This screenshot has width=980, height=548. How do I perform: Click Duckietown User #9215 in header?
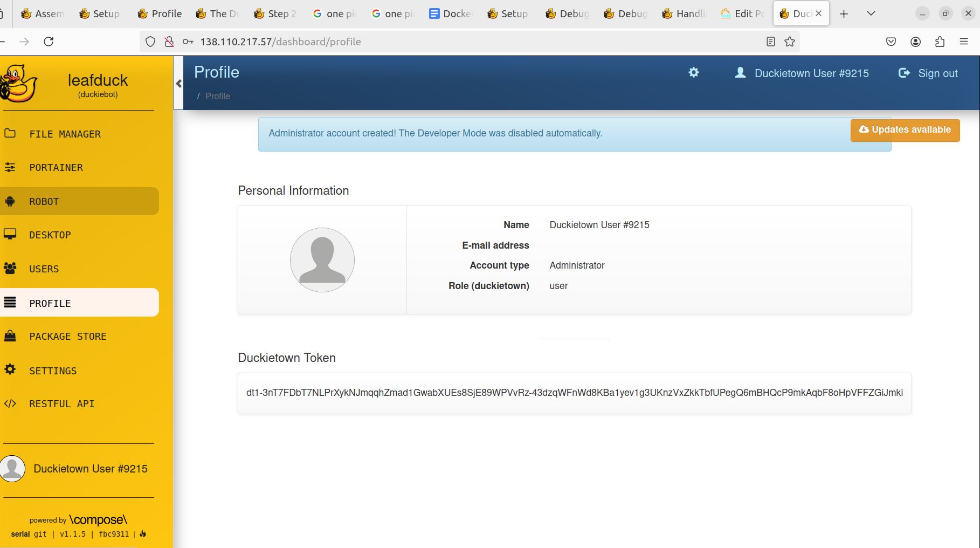coord(812,73)
